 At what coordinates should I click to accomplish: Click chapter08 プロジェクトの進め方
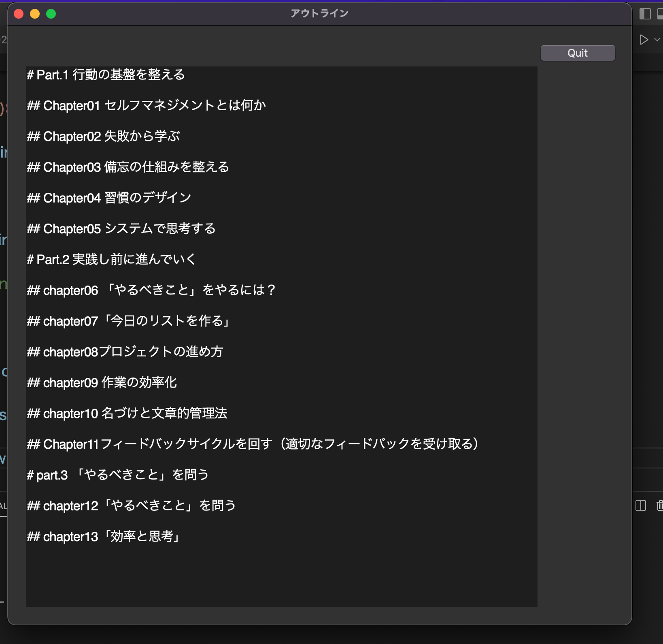125,352
